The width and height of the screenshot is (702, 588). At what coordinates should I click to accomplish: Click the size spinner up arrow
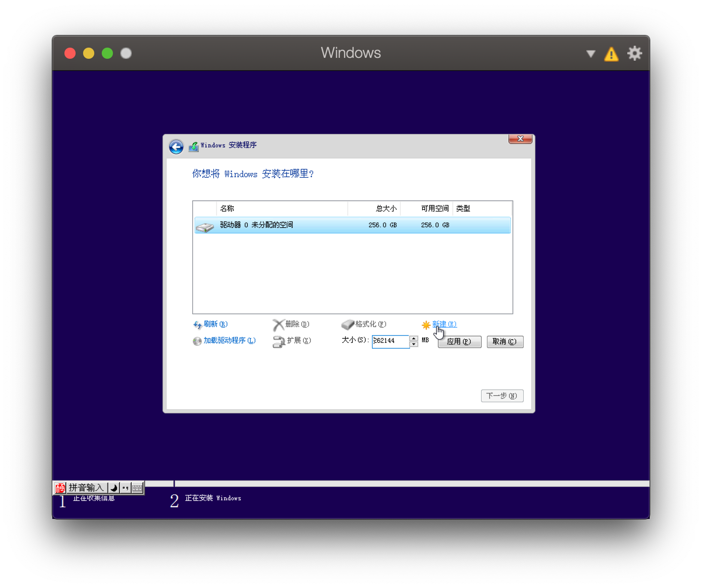(x=414, y=338)
